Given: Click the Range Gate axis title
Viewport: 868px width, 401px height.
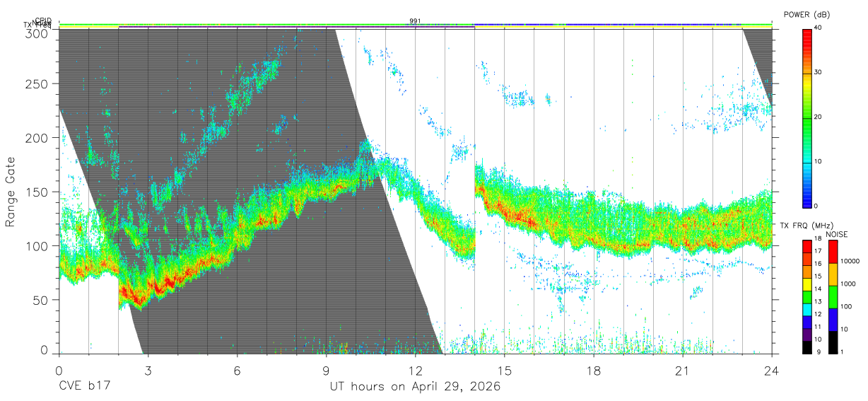Looking at the screenshot, I should click(x=11, y=192).
